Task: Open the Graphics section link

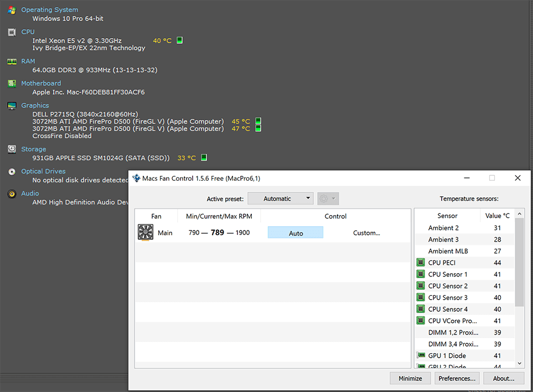Action: click(35, 105)
